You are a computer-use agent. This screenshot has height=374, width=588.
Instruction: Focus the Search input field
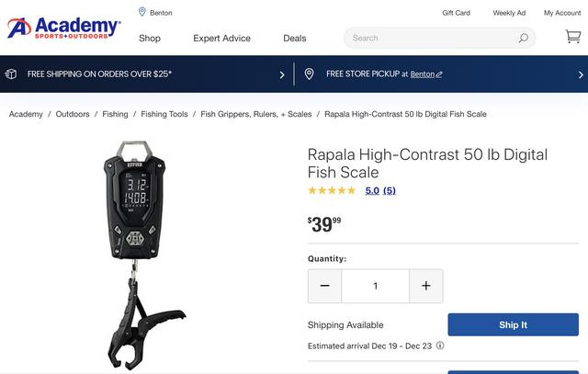click(431, 38)
